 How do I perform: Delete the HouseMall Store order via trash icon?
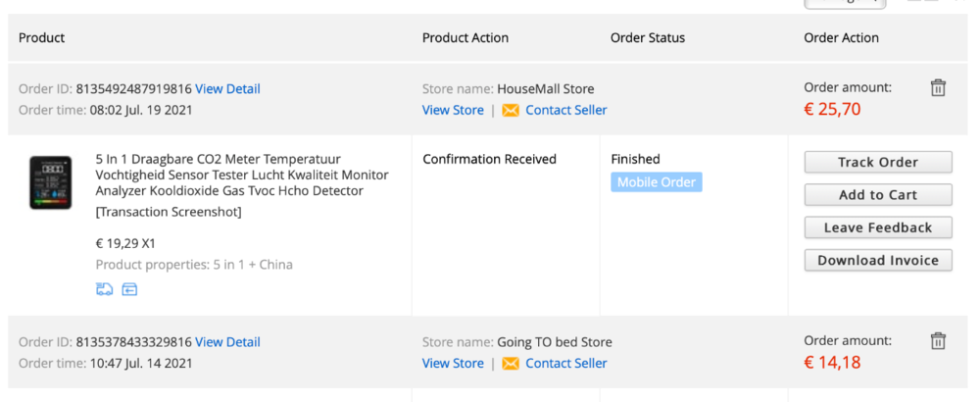[938, 88]
